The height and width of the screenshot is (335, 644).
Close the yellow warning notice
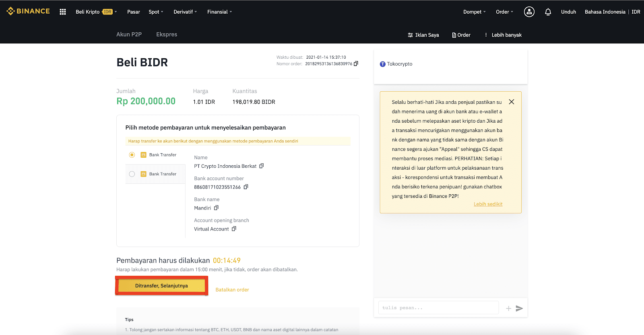[x=511, y=102]
